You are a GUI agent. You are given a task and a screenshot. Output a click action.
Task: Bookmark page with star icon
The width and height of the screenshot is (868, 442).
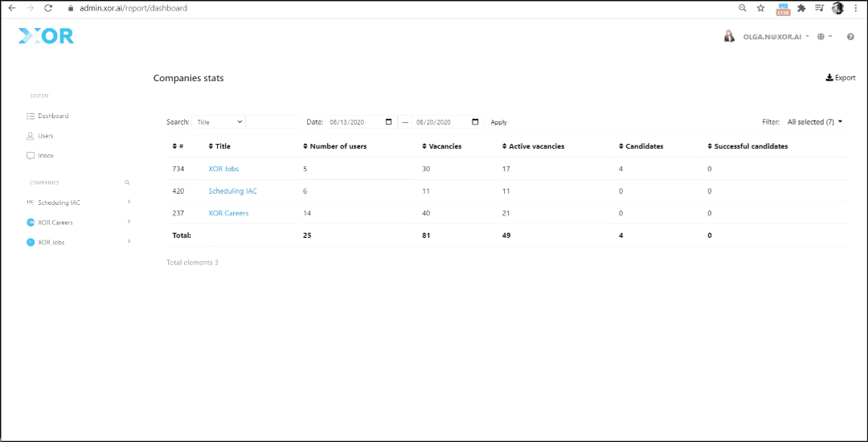pyautogui.click(x=761, y=8)
